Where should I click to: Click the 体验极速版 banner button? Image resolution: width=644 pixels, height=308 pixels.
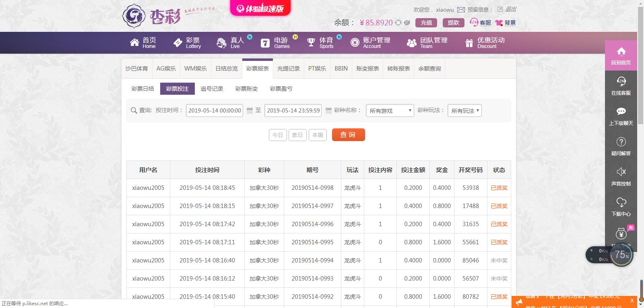260,8
